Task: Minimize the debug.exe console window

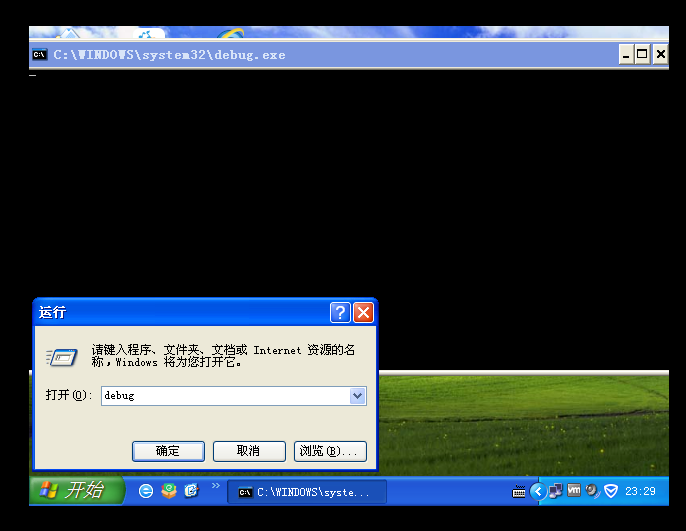Action: [x=626, y=55]
